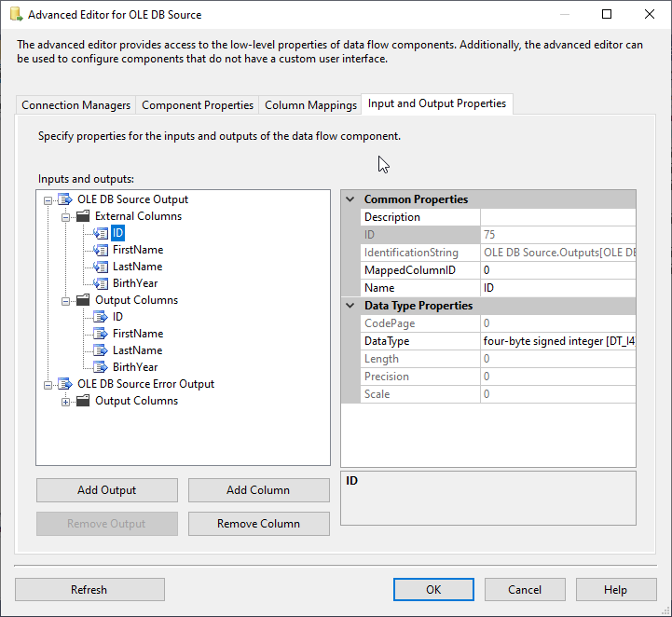Collapse the External Columns node
Image resolution: width=672 pixels, height=617 pixels.
66,216
